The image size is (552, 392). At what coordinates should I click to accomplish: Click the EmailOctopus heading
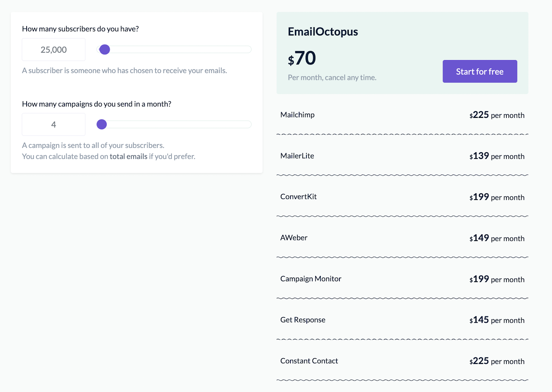323,32
